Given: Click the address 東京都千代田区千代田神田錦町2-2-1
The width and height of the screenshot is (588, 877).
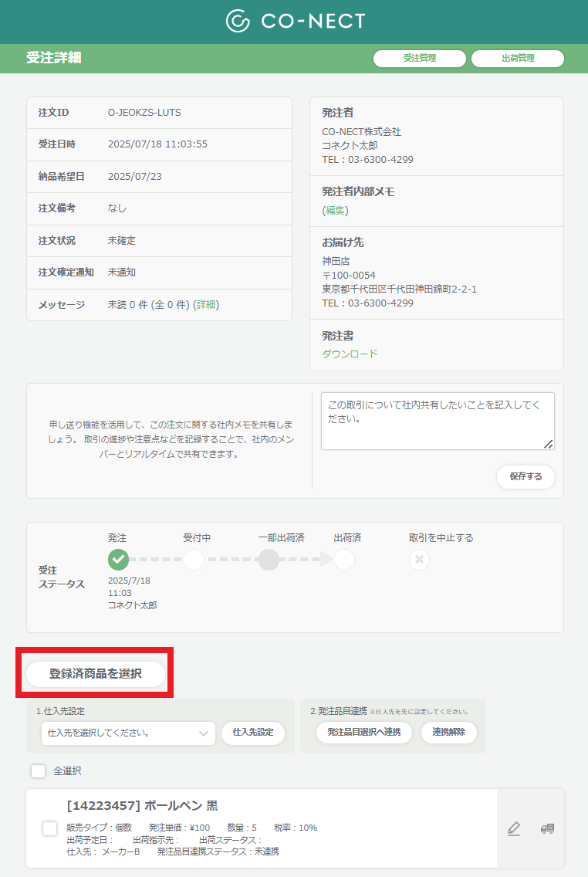Looking at the screenshot, I should click(x=399, y=290).
